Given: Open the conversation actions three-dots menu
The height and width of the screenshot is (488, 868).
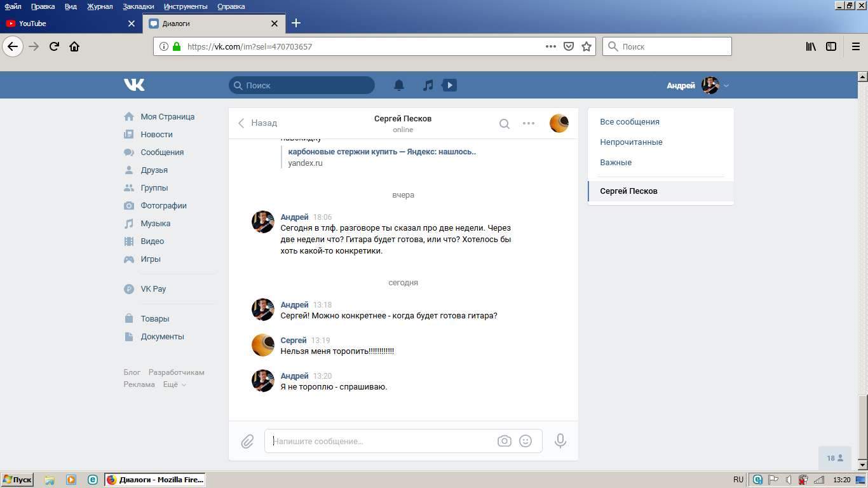Looking at the screenshot, I should (528, 124).
